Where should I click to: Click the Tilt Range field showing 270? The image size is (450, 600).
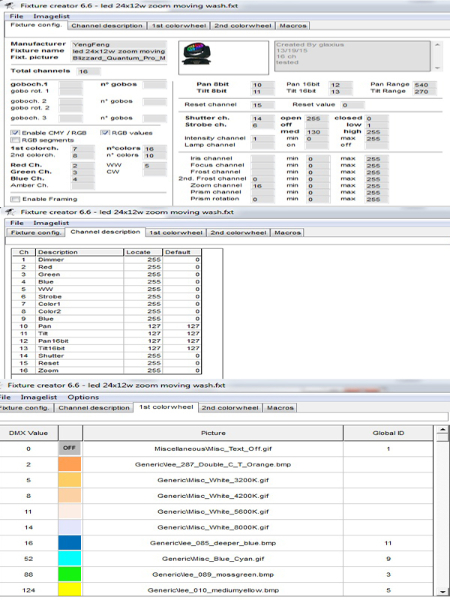(x=424, y=91)
